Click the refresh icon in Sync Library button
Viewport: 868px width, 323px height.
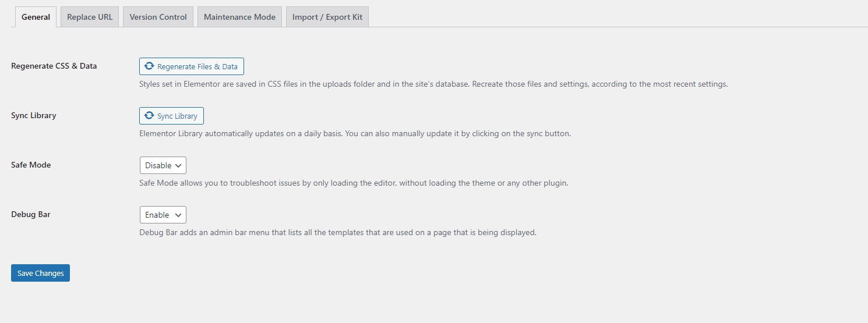[x=150, y=116]
